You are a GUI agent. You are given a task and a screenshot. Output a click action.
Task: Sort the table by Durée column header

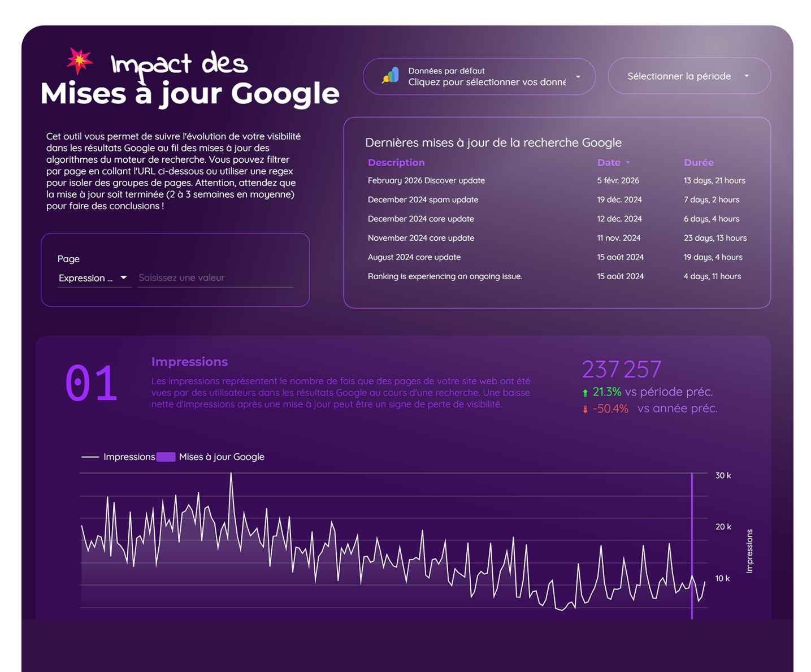point(699,163)
